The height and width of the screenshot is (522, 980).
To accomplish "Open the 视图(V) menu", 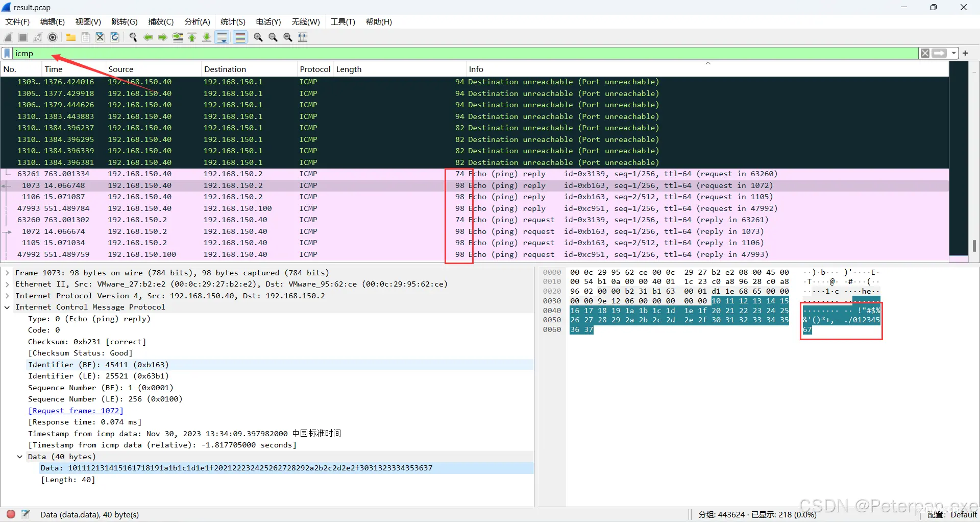I will 88,22.
